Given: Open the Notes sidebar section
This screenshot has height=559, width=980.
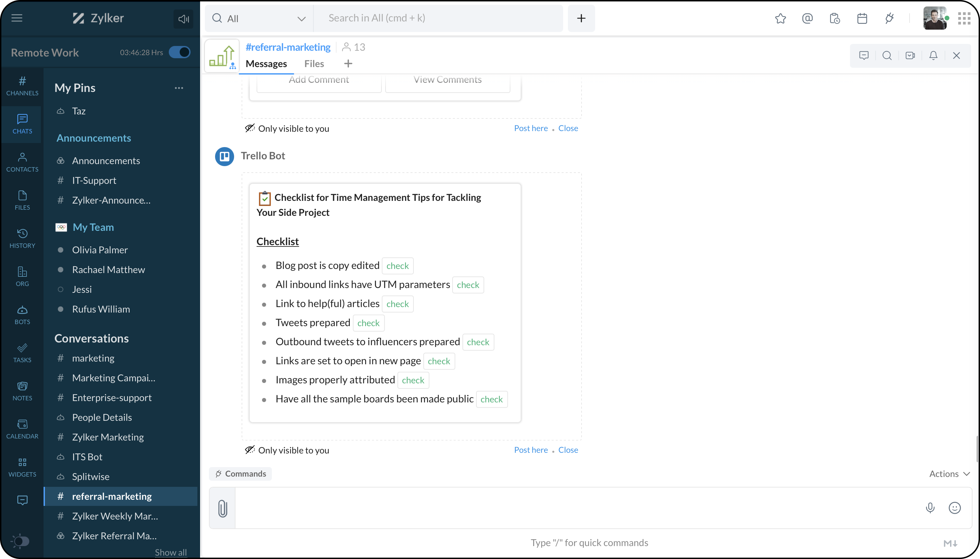Looking at the screenshot, I should [x=22, y=391].
